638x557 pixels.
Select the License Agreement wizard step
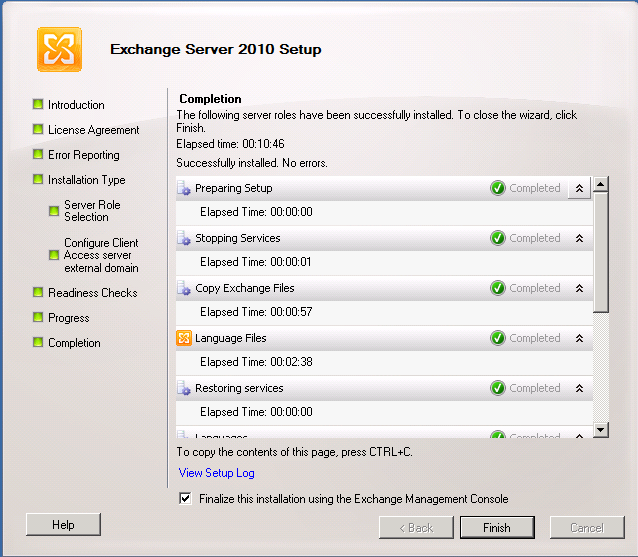(x=94, y=130)
